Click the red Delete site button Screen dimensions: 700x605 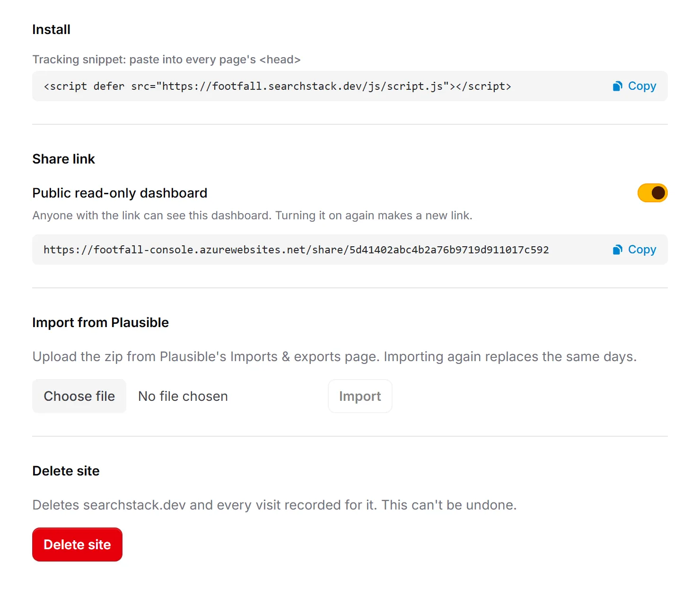[77, 544]
